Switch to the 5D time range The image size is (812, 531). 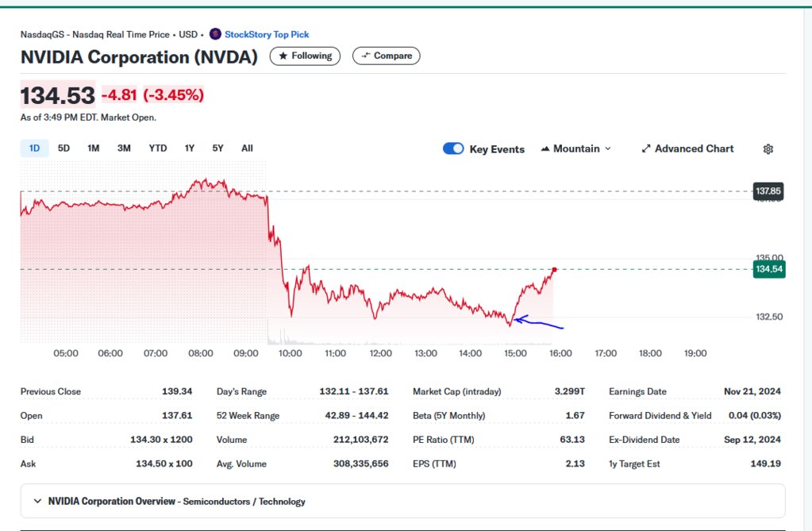pyautogui.click(x=63, y=148)
